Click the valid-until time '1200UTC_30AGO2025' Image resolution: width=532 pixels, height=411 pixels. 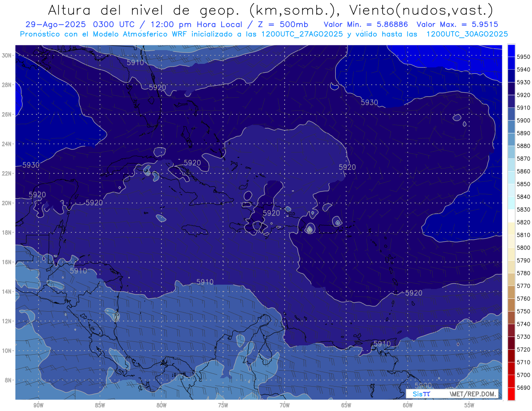(x=467, y=34)
